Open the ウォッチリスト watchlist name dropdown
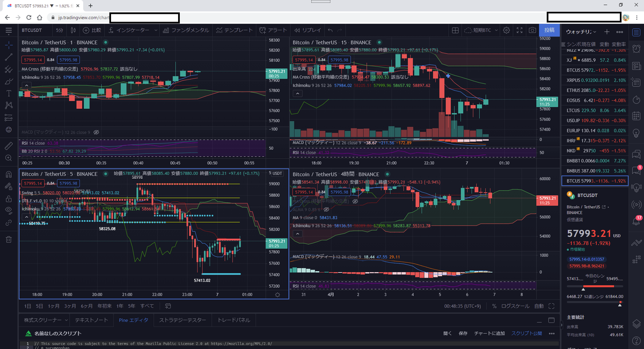The image size is (644, 349). [x=581, y=32]
